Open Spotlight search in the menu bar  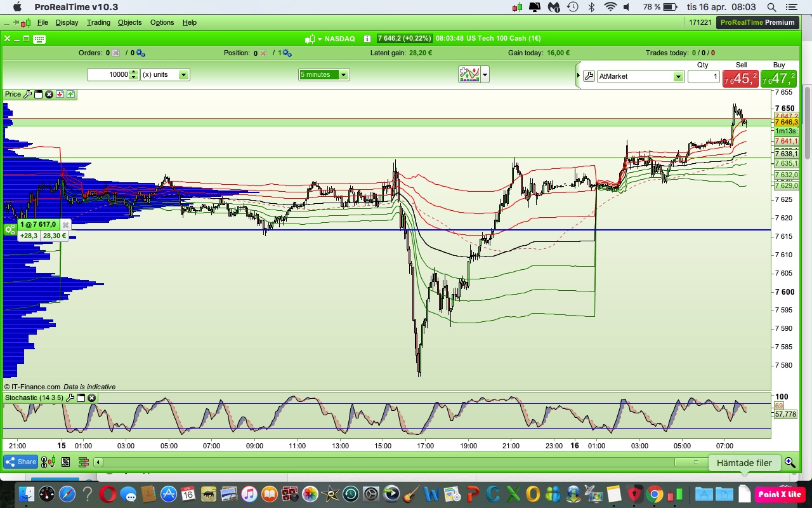tap(772, 7)
